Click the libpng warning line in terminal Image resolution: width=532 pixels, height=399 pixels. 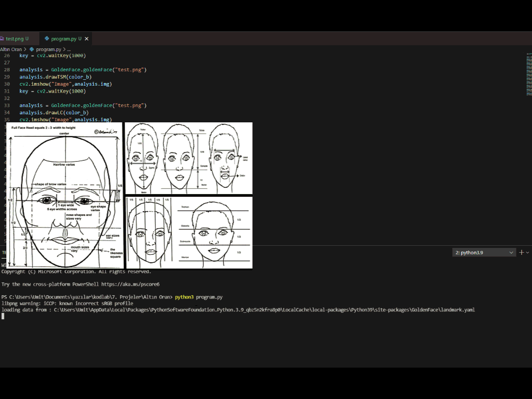[x=67, y=303]
